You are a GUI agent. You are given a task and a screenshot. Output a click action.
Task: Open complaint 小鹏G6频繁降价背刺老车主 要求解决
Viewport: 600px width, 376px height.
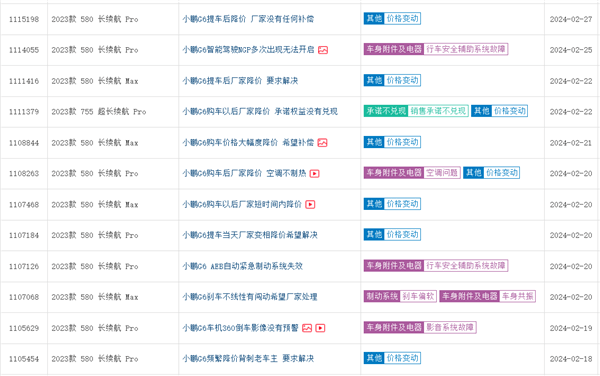coord(248,359)
